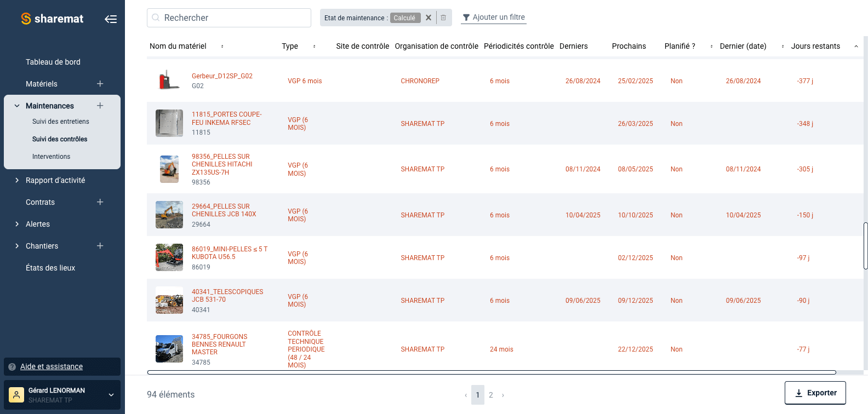Viewport: 868px width, 414px height.
Task: Open 34785_FOURGONS BENNES RENAULT MASTER link
Action: [219, 344]
